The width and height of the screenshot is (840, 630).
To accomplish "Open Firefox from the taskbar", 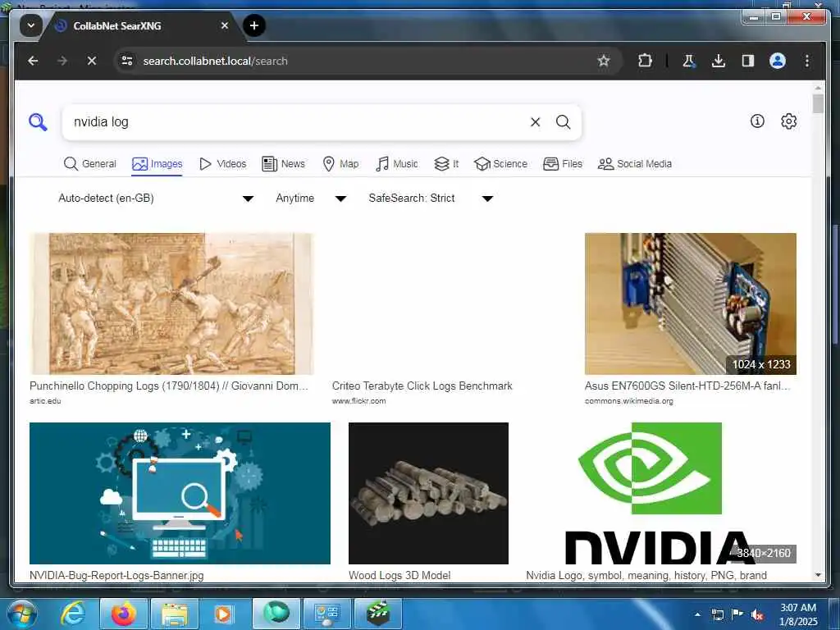I will 123,614.
